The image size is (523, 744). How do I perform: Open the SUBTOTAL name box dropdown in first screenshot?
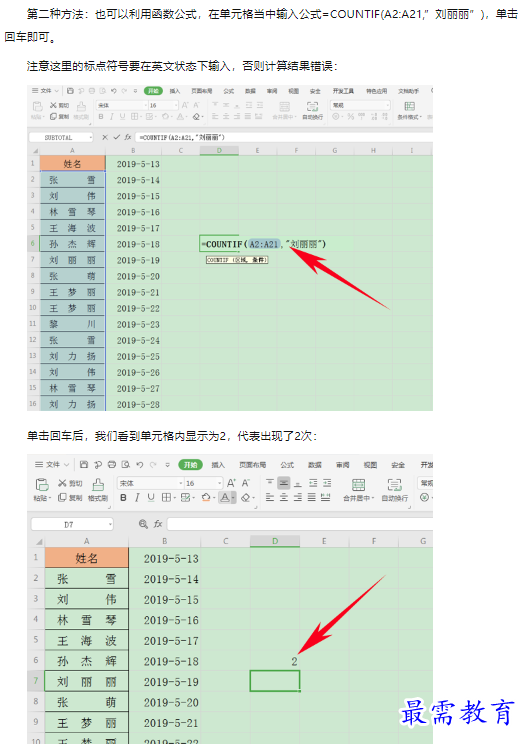click(x=90, y=138)
